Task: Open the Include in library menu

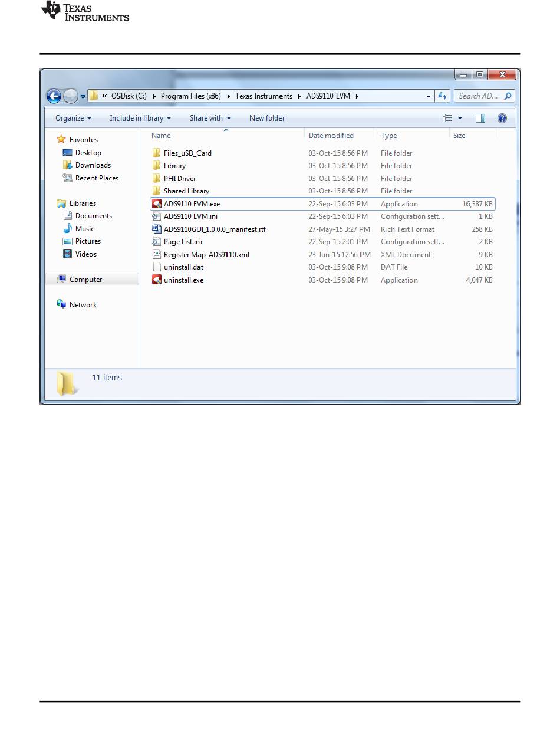Action: tap(140, 118)
